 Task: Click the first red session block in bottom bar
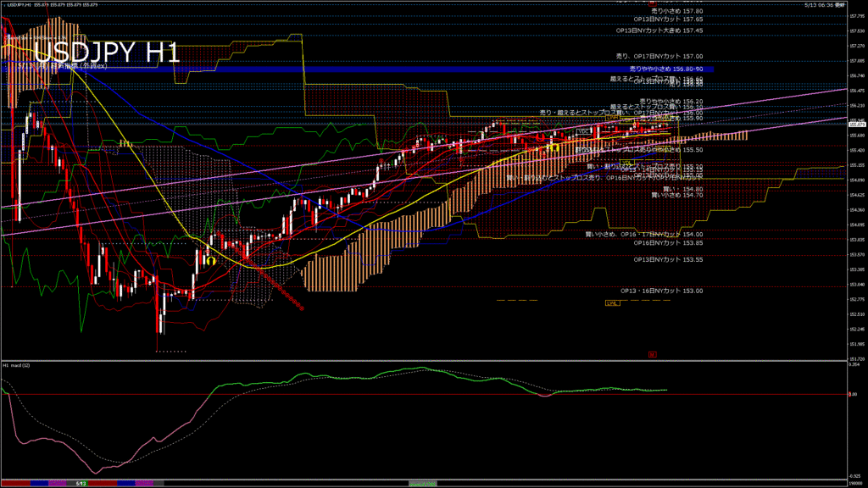click(15, 484)
